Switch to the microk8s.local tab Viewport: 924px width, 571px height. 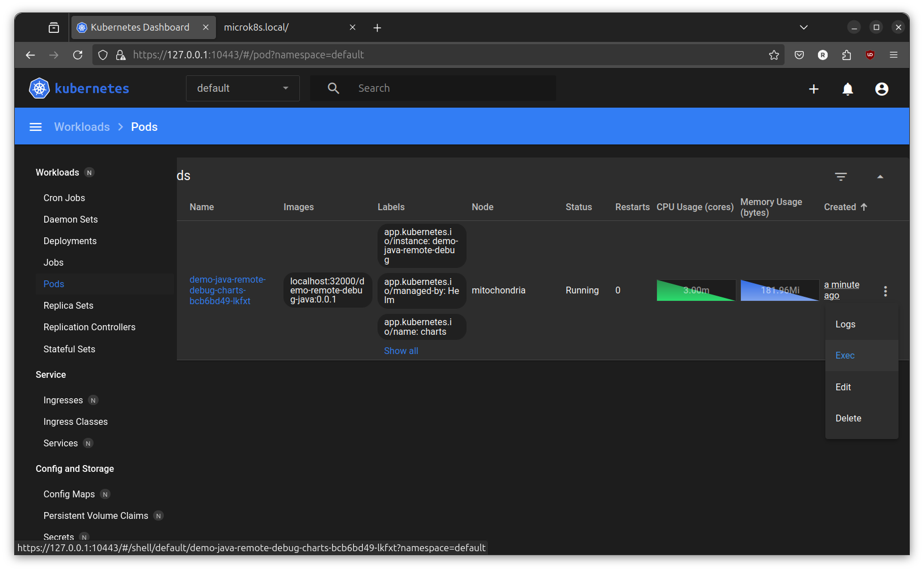(x=289, y=27)
